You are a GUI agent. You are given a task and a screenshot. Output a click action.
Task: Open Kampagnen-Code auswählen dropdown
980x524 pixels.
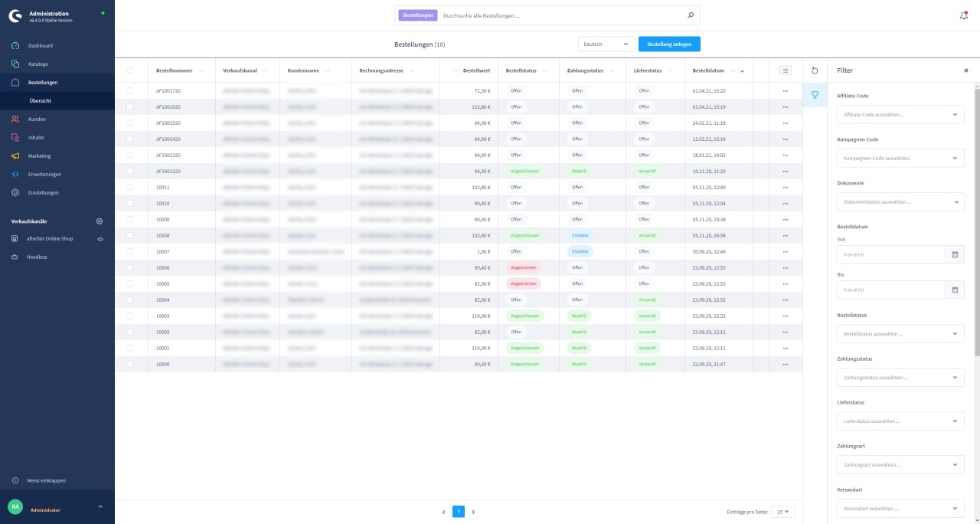(900, 159)
